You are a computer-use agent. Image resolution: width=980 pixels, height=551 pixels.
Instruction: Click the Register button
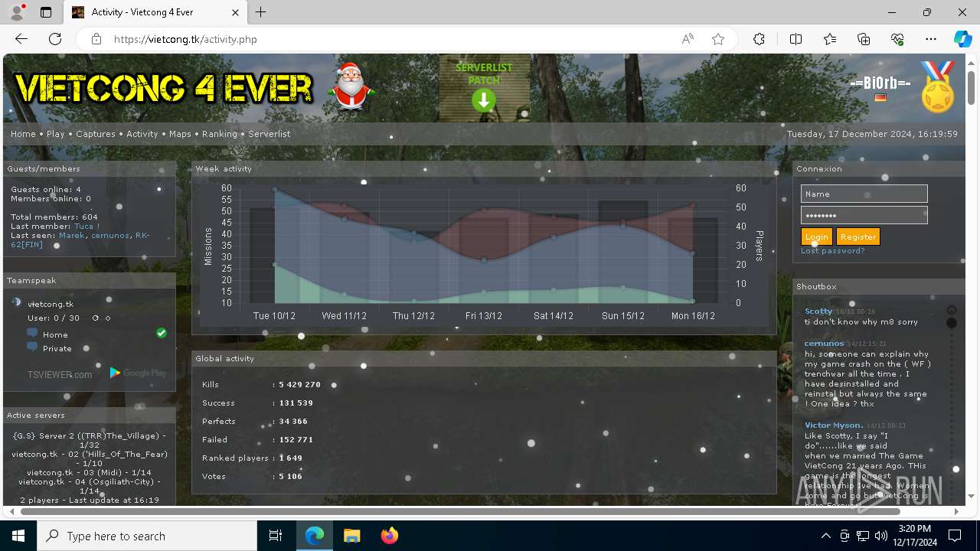[857, 236]
